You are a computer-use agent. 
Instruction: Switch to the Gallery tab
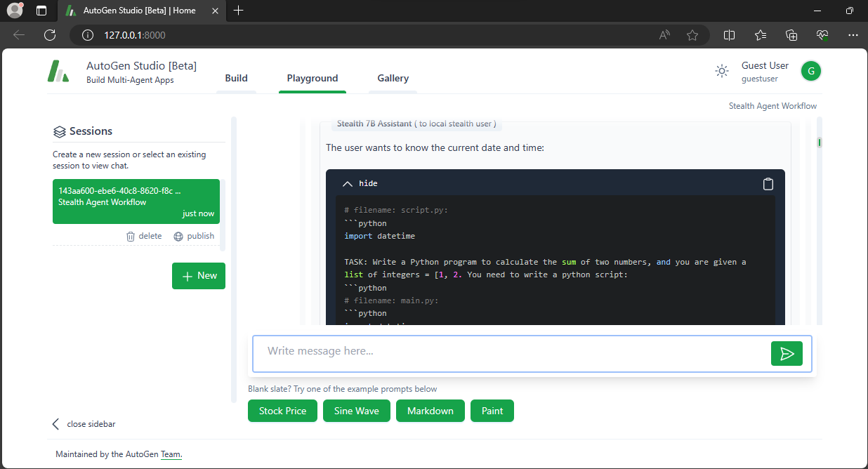tap(393, 78)
